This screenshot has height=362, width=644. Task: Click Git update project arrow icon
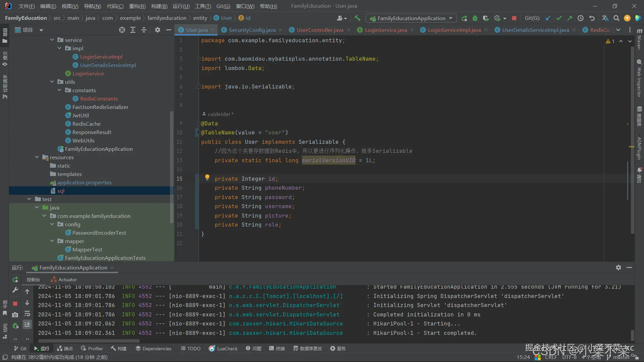(548, 18)
